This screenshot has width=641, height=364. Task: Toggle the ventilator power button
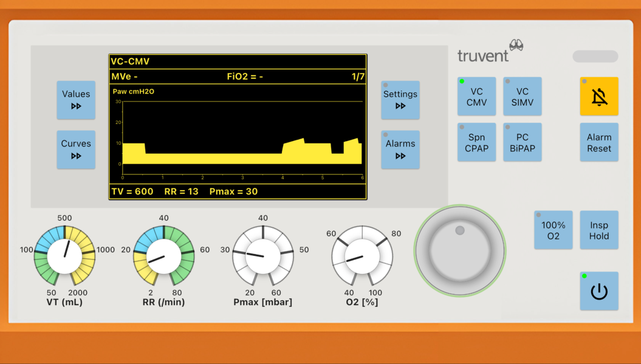(599, 291)
